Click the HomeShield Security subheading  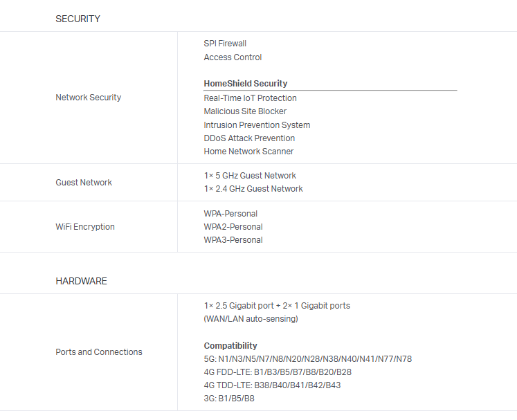click(x=245, y=84)
